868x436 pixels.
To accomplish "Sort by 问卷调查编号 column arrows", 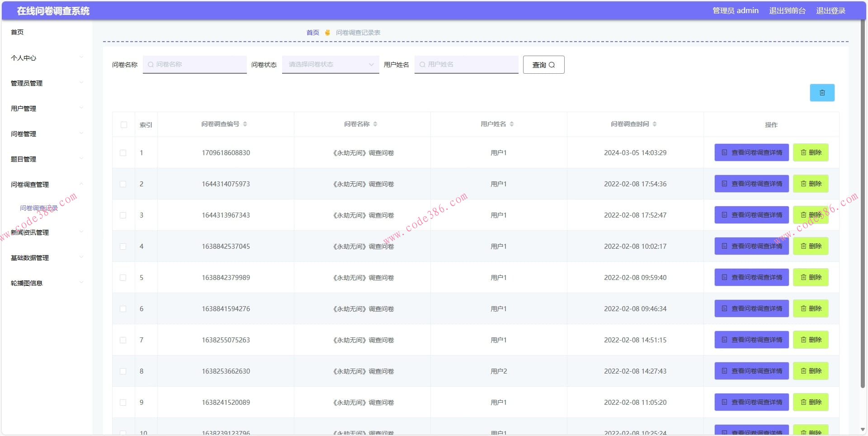I will (245, 124).
